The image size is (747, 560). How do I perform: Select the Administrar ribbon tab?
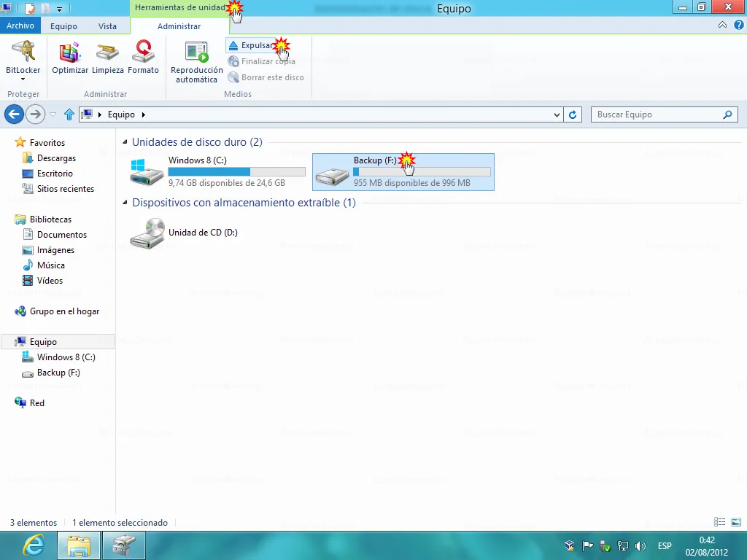click(179, 26)
